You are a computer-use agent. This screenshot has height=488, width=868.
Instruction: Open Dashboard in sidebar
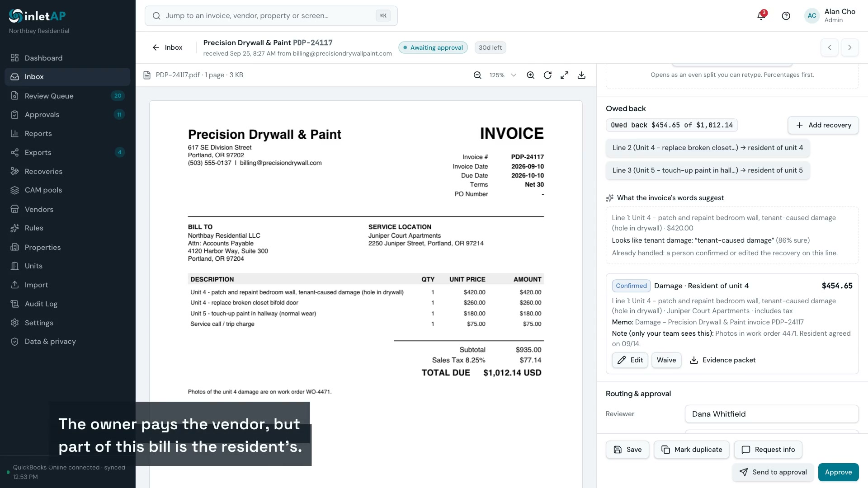tap(67, 58)
